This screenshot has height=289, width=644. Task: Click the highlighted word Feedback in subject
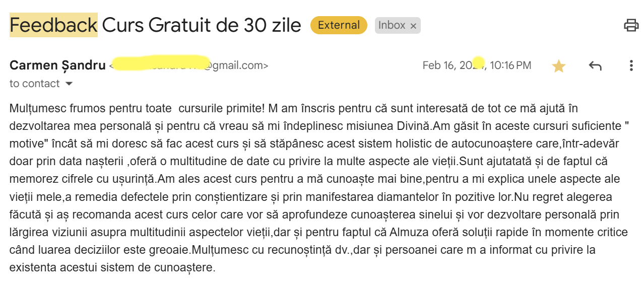click(53, 25)
